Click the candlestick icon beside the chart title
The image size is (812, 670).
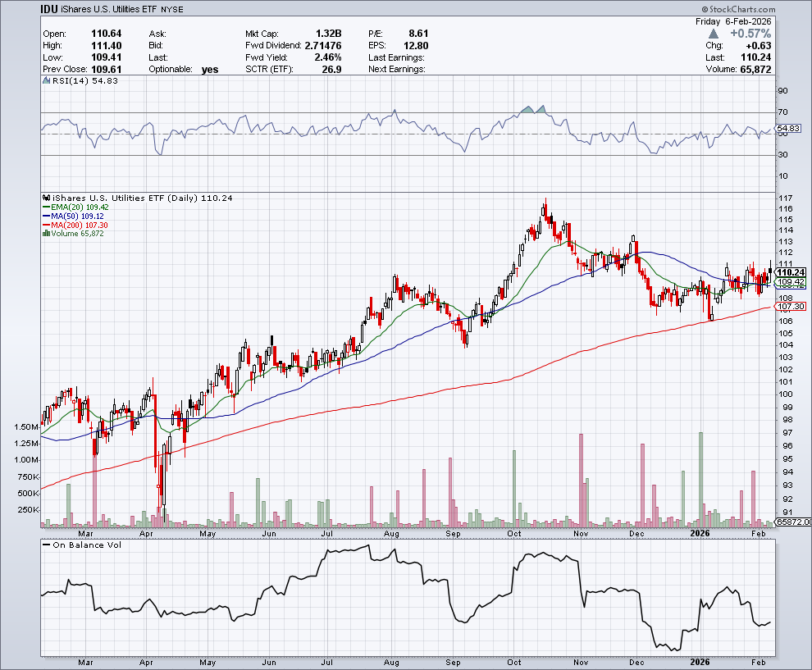(x=46, y=198)
